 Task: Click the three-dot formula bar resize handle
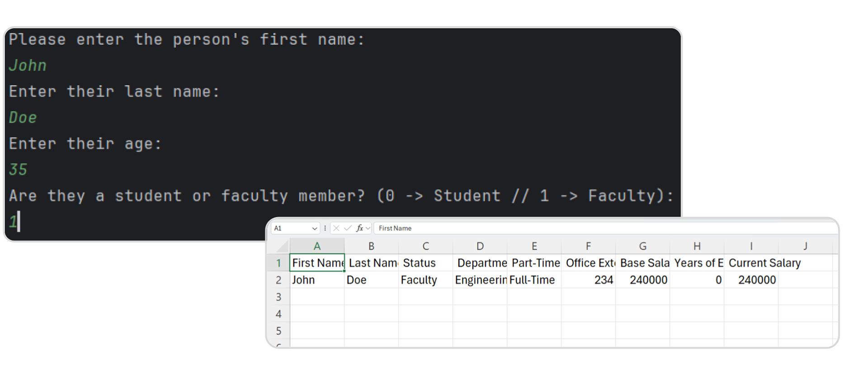325,228
